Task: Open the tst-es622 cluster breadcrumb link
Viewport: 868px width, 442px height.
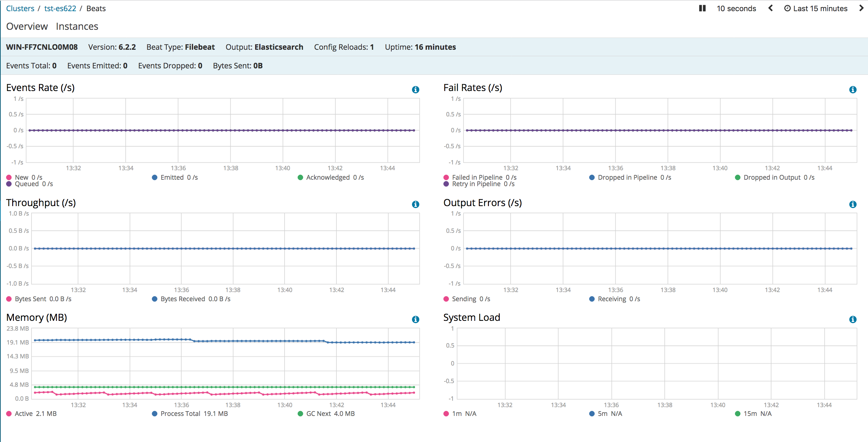Action: pyautogui.click(x=60, y=8)
